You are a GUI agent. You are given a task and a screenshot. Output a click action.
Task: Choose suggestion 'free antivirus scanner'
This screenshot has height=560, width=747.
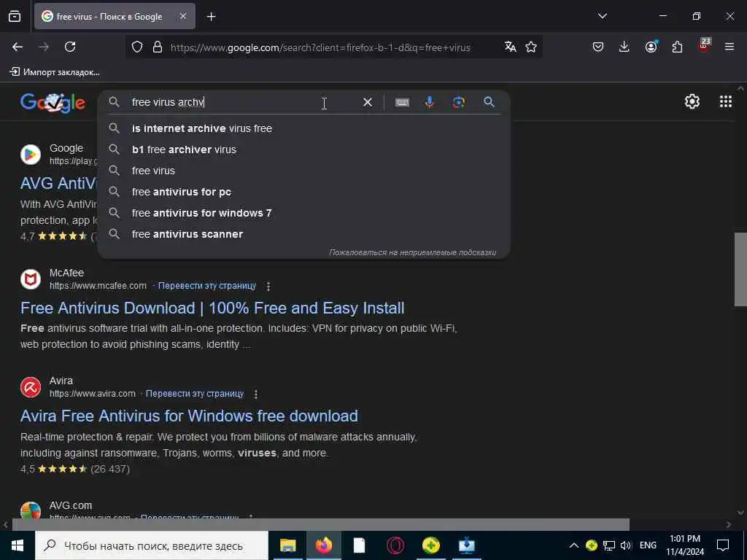pyautogui.click(x=304, y=234)
